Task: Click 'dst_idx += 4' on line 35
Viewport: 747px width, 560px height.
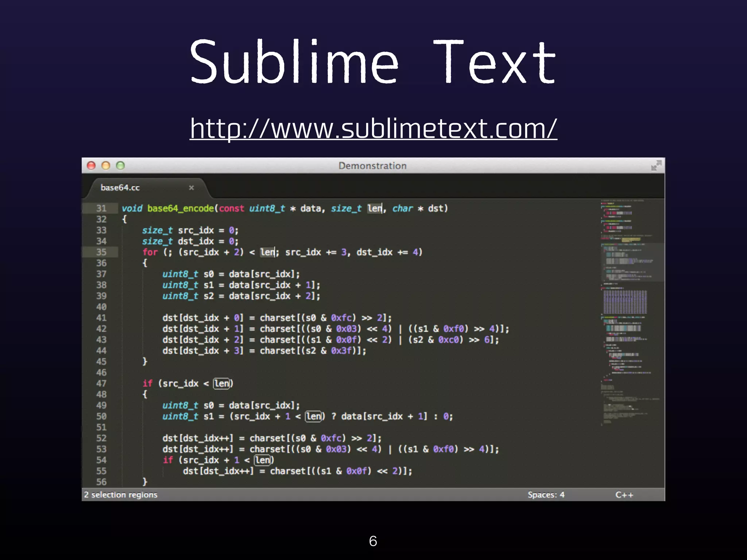Action: [x=387, y=252]
